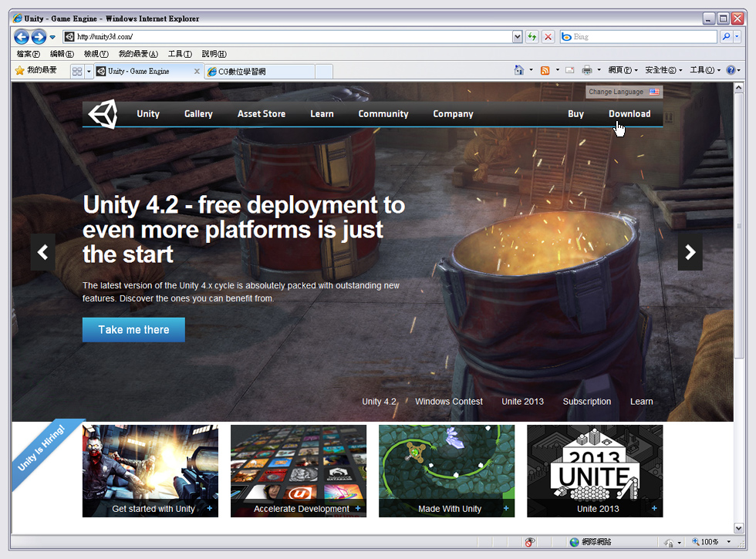756x559 pixels.
Task: Click the Read Mail envelope icon
Action: pos(570,70)
